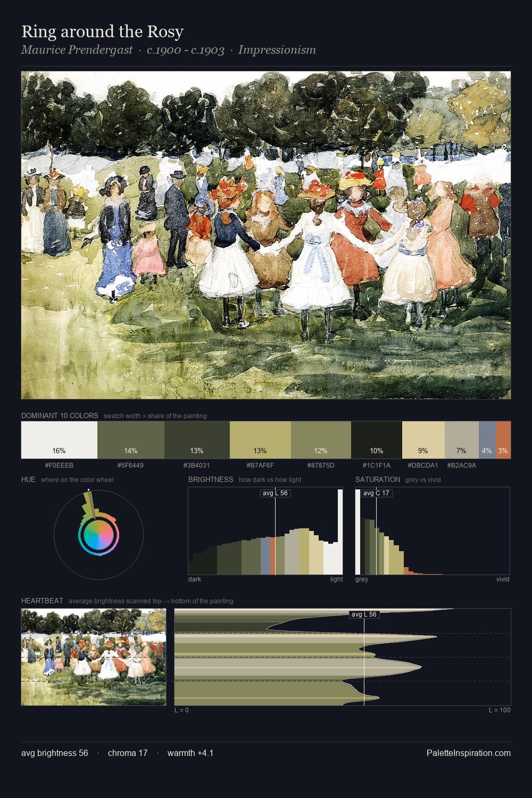
Task: Click hex code label "#1C1F1A"
Action: tap(377, 465)
